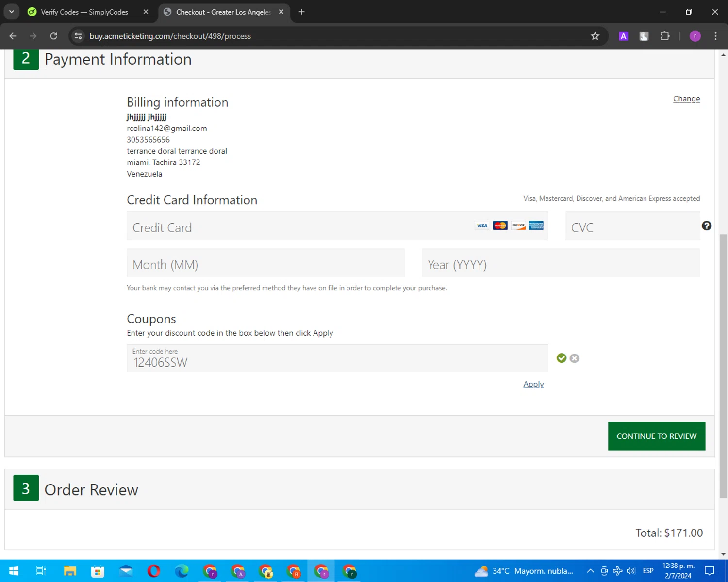Open Microsoft Edge from the taskbar
The image size is (728, 582).
click(x=182, y=571)
